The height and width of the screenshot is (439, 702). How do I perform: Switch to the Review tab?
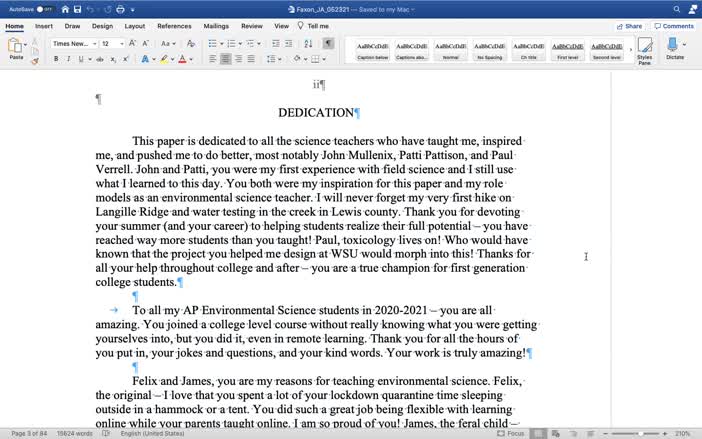(252, 26)
